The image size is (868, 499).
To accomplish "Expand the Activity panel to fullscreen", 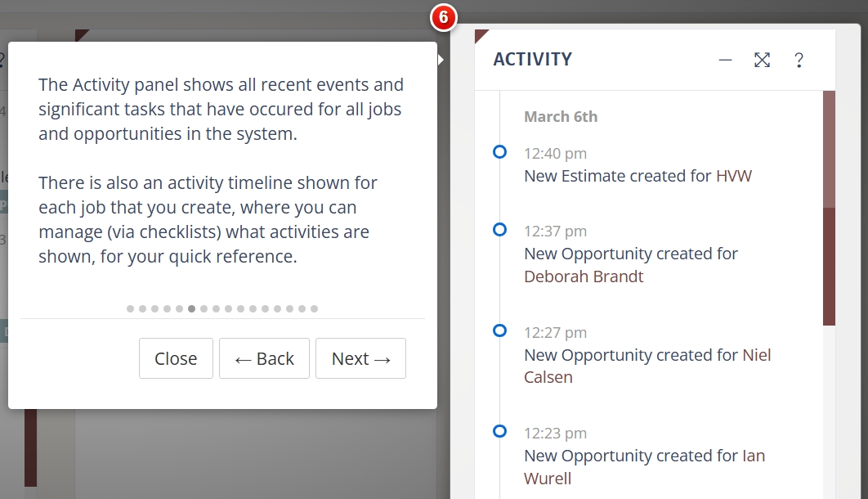I will 762,60.
